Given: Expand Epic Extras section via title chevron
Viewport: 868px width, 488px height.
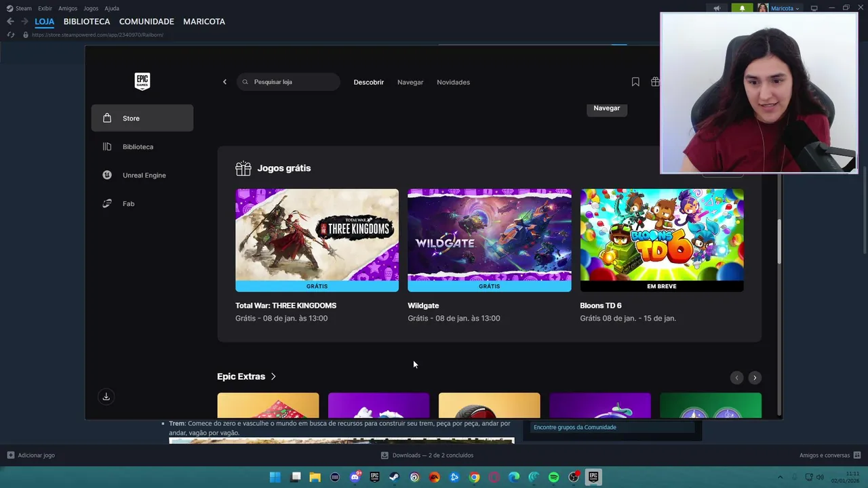Looking at the screenshot, I should [273, 376].
